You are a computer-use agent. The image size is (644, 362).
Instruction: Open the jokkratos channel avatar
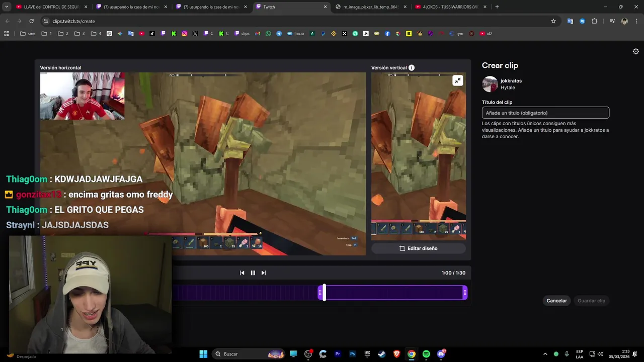tap(490, 84)
